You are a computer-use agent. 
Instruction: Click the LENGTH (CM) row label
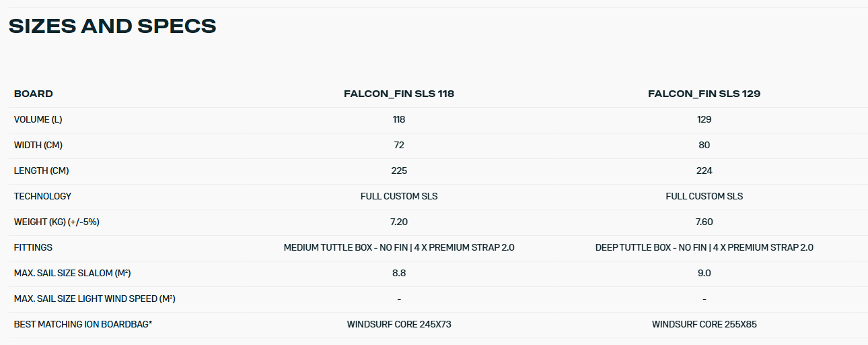coord(41,170)
